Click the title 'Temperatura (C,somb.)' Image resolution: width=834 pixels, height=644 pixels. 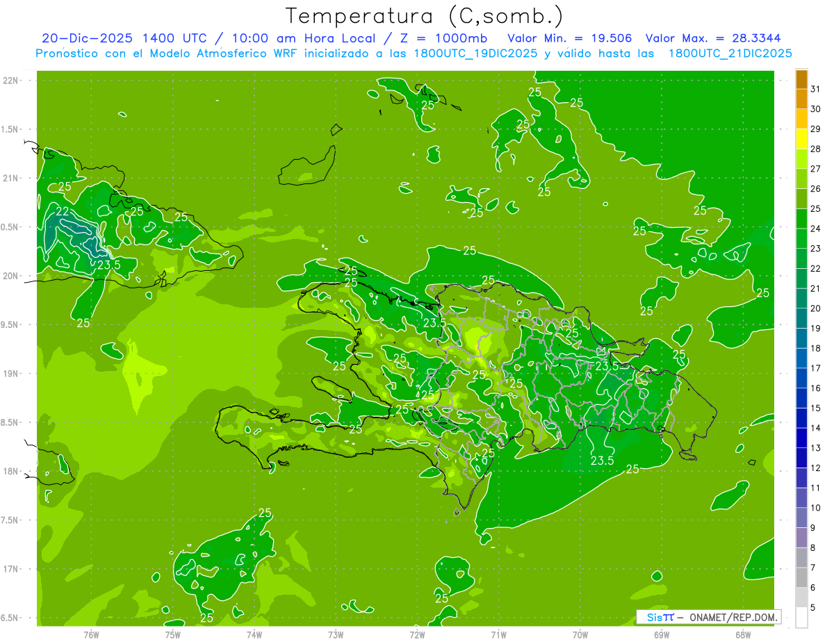tap(425, 16)
